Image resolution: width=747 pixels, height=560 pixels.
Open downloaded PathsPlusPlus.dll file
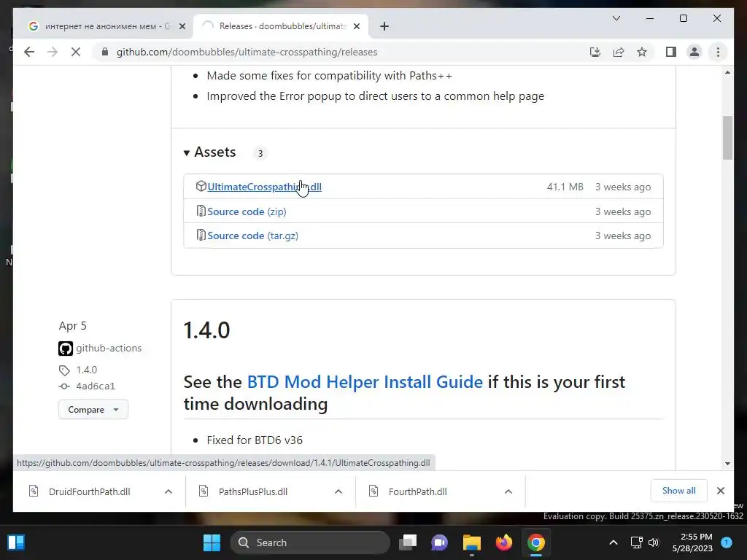coord(252,491)
